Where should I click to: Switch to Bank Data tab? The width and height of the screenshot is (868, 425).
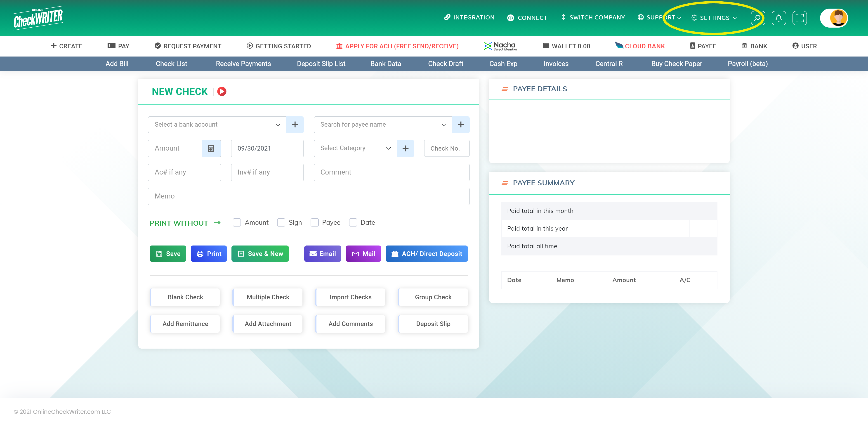pyautogui.click(x=385, y=64)
